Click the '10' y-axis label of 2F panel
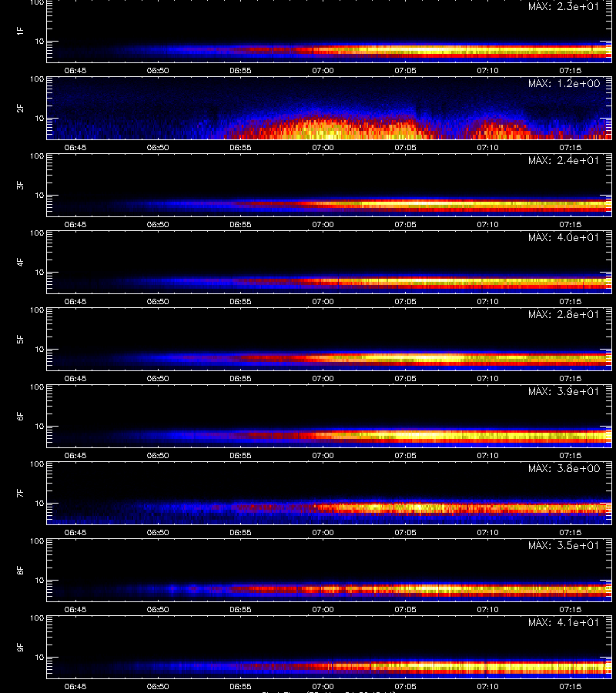The image size is (616, 693). [39, 118]
